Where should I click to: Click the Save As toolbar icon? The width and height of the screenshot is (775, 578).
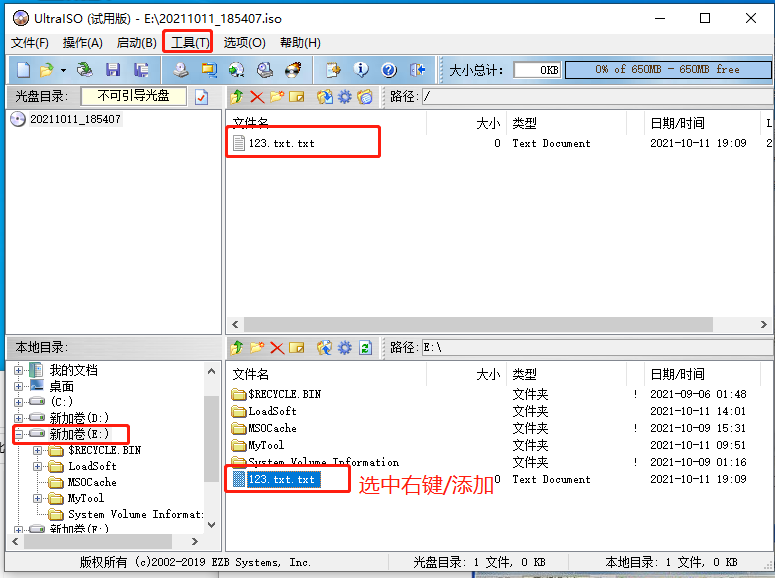click(x=141, y=70)
